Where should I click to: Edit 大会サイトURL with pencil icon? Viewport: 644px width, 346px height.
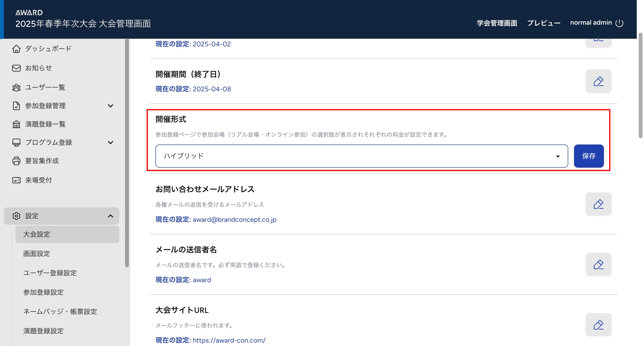coord(598,325)
